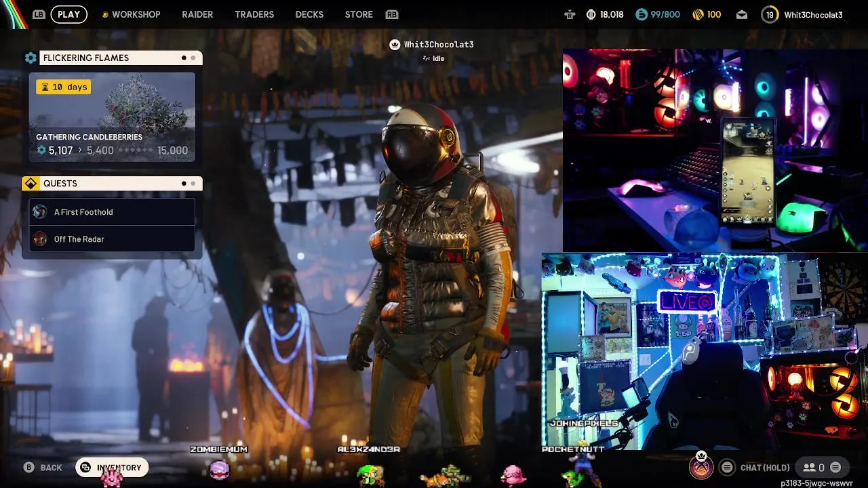
Task: Click the level 19 ring badge
Action: click(x=770, y=14)
